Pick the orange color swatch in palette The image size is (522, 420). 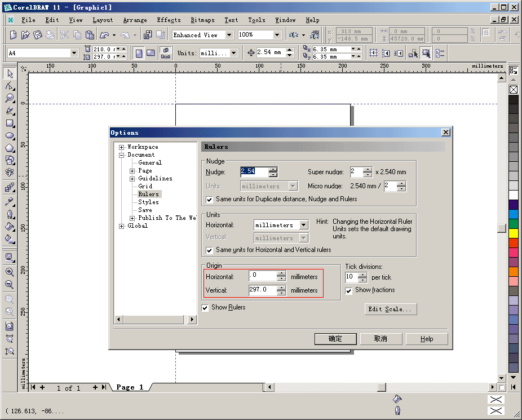pyautogui.click(x=514, y=272)
